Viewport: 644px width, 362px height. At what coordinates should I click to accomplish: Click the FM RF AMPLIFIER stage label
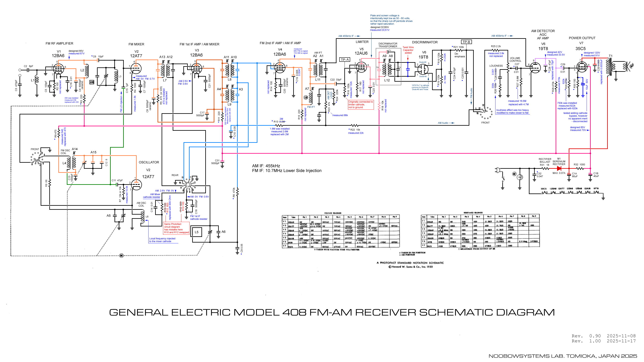coord(59,43)
